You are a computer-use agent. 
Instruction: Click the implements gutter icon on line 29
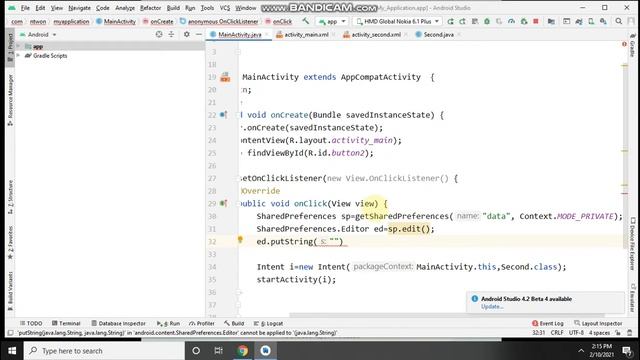coord(223,203)
